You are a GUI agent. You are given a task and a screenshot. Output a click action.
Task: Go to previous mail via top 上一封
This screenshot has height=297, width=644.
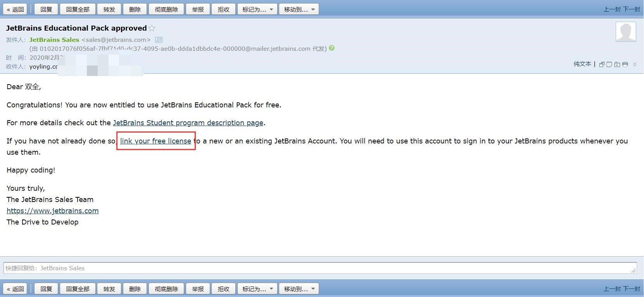click(x=612, y=9)
